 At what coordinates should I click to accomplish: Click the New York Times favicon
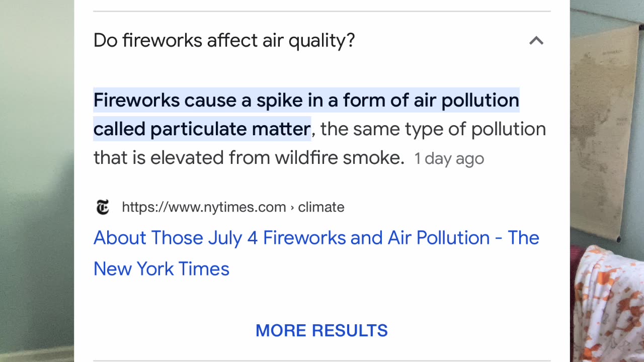click(103, 207)
